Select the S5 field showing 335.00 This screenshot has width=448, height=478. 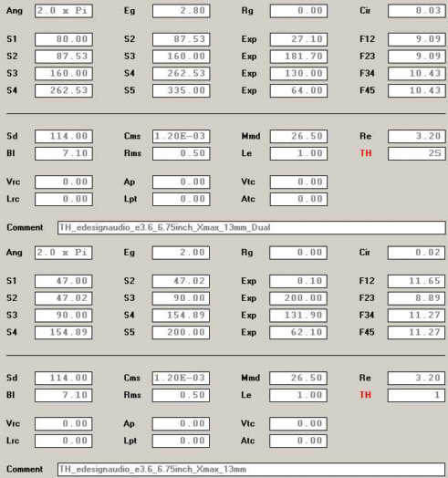182,90
